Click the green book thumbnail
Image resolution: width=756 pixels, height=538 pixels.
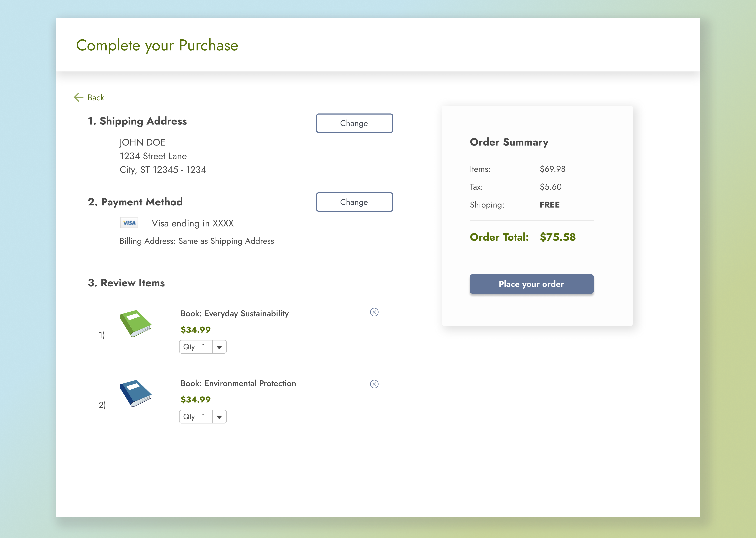[x=135, y=323]
